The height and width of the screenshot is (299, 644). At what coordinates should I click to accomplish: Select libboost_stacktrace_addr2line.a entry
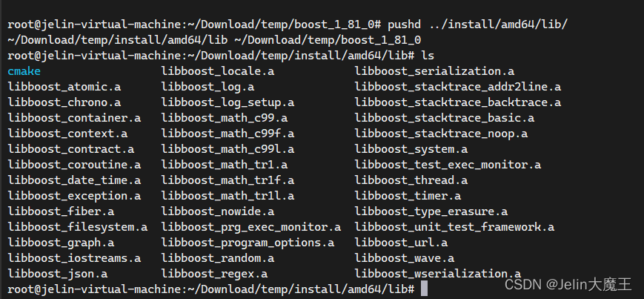[x=458, y=88]
